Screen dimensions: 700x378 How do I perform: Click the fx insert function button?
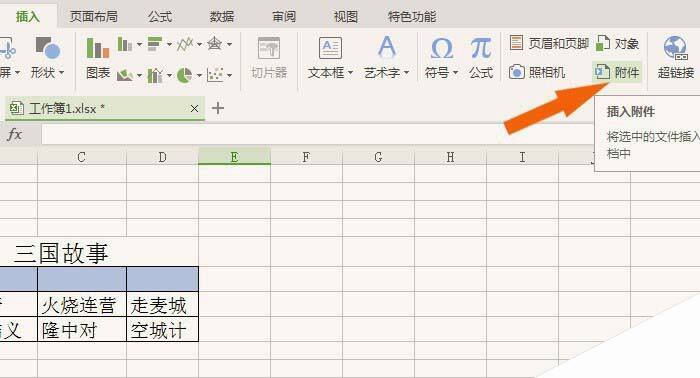pos(14,134)
